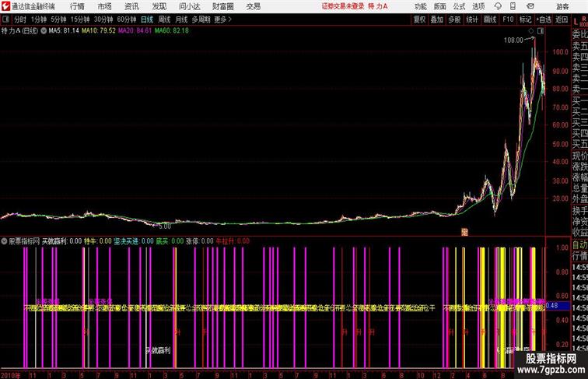Click the 画线 drawing button
The image size is (588, 379).
point(490,19)
